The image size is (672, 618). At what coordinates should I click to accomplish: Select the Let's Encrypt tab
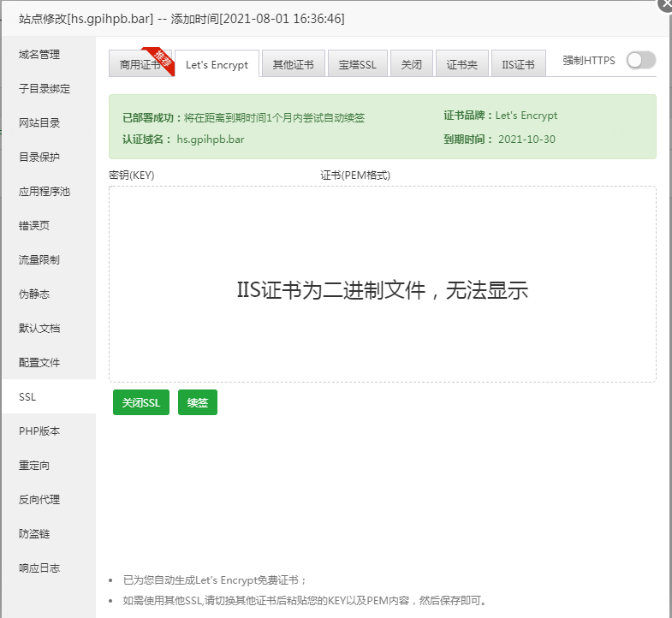(217, 64)
